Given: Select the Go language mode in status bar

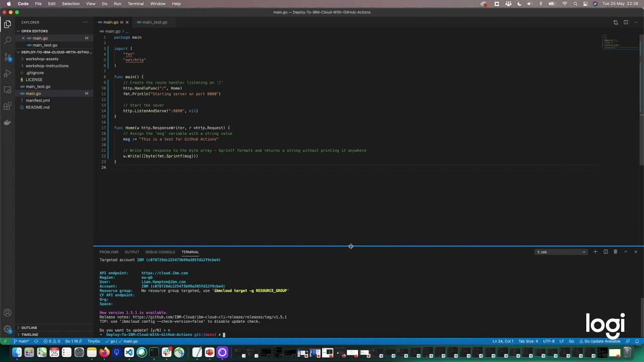Looking at the screenshot, I should (571, 341).
